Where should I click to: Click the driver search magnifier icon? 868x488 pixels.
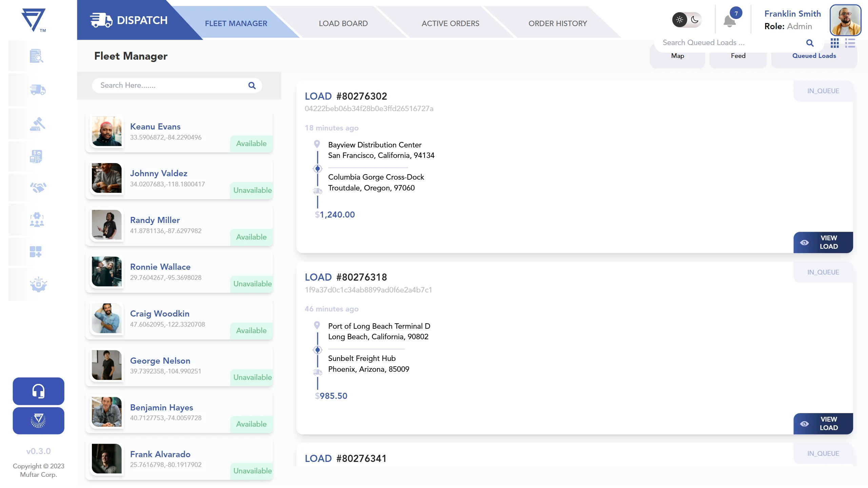click(252, 85)
